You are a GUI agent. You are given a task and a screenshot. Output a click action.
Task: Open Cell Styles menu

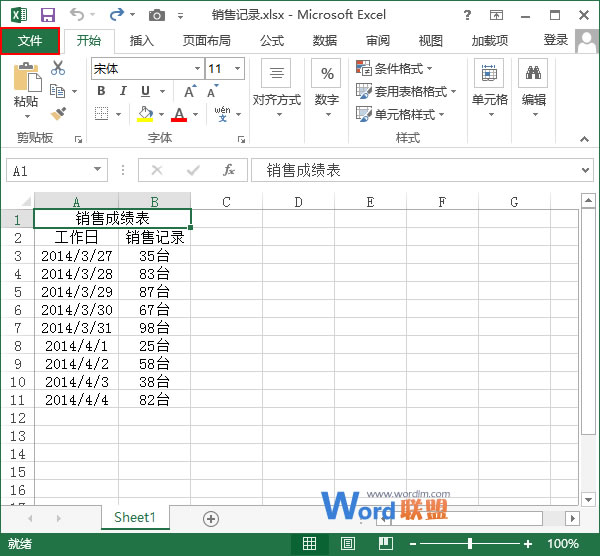400,114
